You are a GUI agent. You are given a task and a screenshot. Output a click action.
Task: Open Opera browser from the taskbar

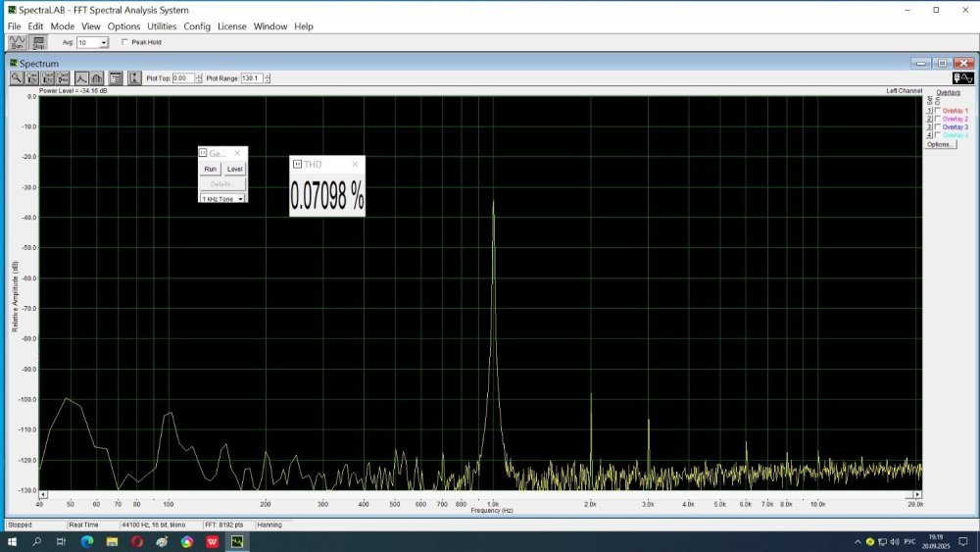(136, 541)
